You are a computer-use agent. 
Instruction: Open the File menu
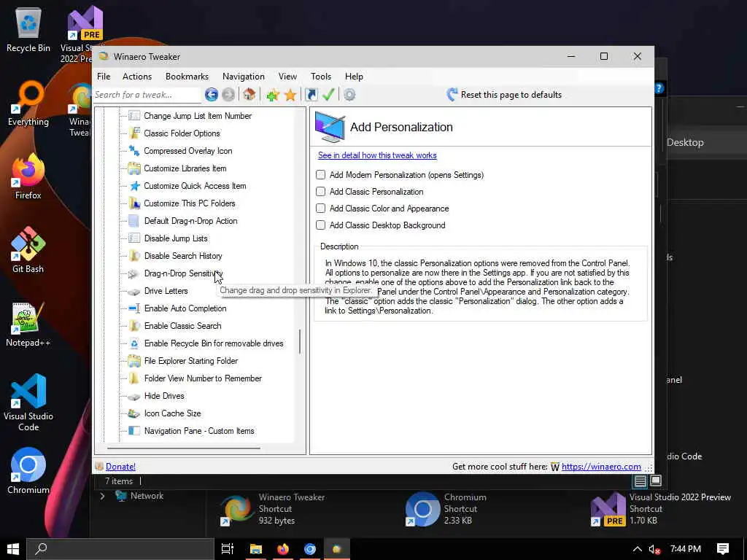pos(104,76)
